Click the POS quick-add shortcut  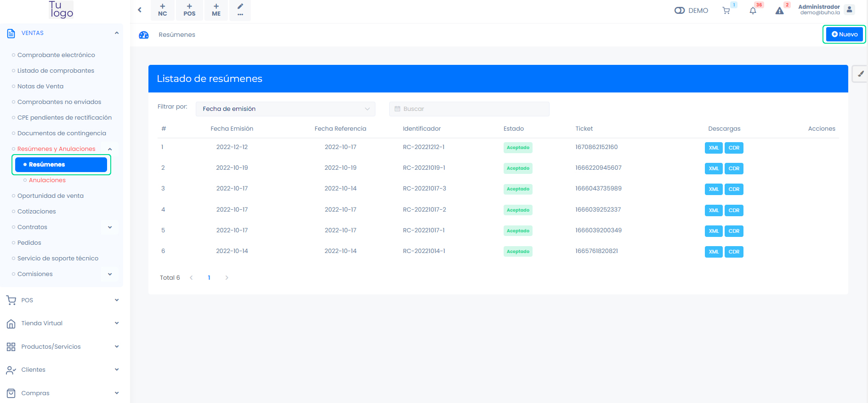pyautogui.click(x=189, y=10)
